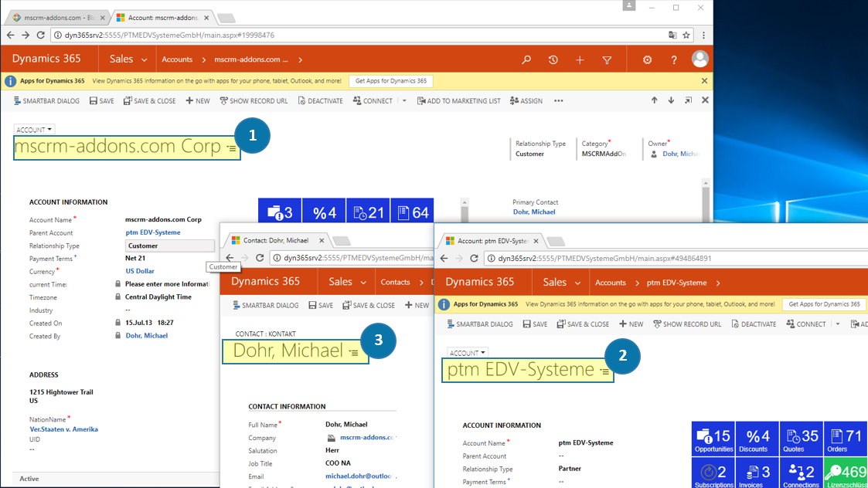Image resolution: width=868 pixels, height=488 pixels.
Task: Click Add to Marketing List button
Action: click(x=459, y=100)
